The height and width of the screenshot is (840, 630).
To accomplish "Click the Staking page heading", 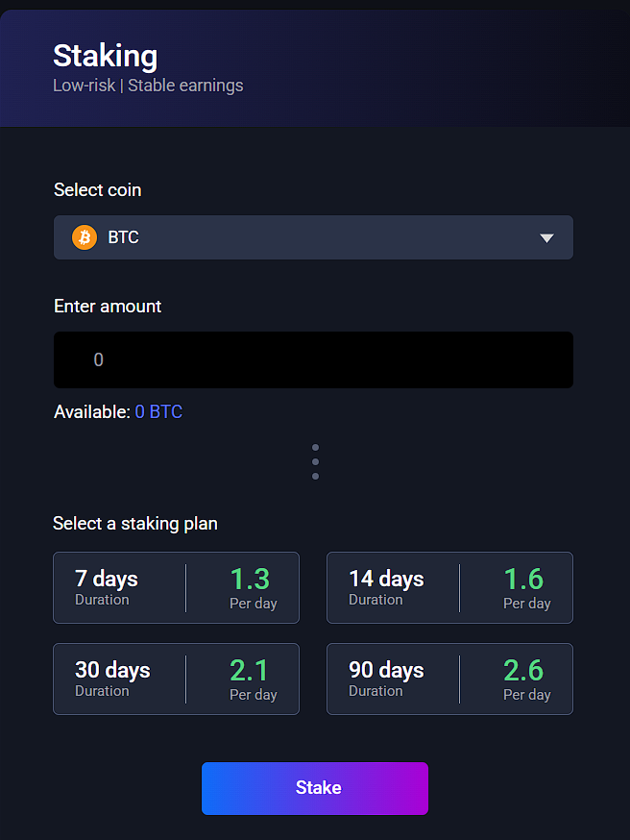I will coord(106,56).
